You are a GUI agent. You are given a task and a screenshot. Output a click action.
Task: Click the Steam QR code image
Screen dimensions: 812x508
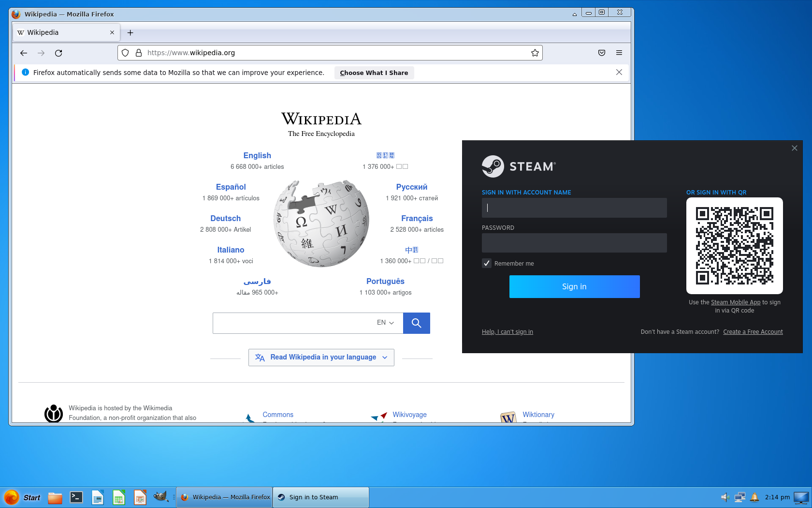point(735,246)
